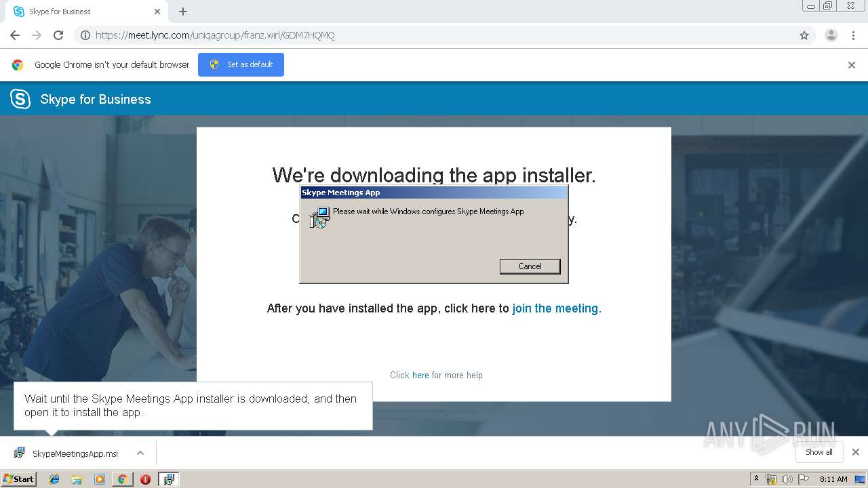Reload the current page
Viewport: 868px width, 488px height.
[58, 35]
